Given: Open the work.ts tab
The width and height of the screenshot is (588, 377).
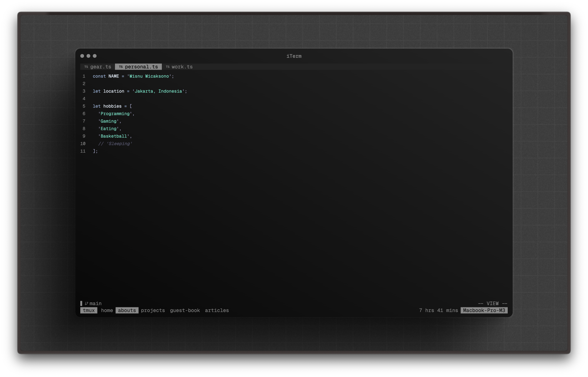Looking at the screenshot, I should point(179,67).
